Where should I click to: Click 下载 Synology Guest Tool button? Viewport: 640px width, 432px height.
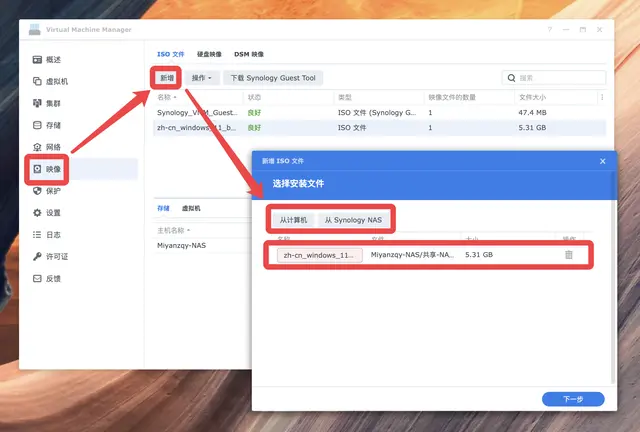click(273, 78)
